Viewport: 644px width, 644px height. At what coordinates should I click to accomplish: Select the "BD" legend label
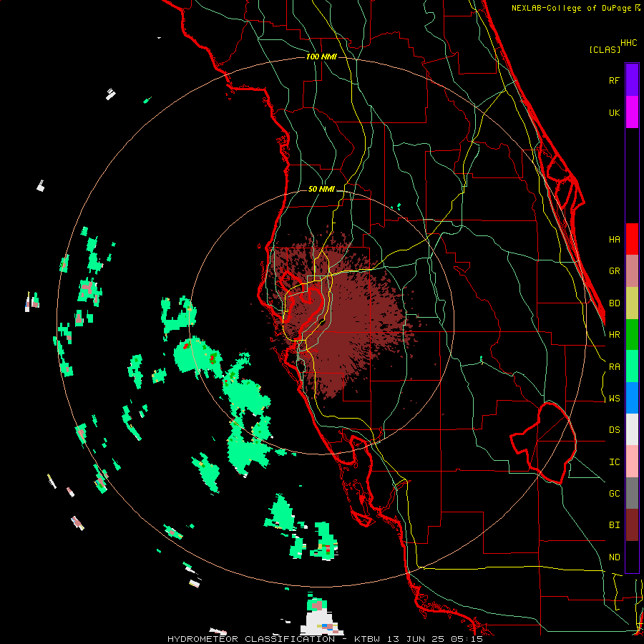[614, 303]
